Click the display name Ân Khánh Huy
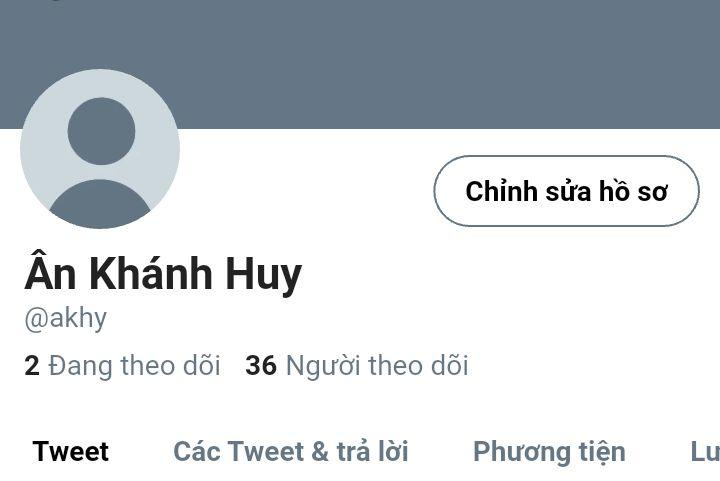Viewport: 720px width, 481px height. (x=163, y=272)
